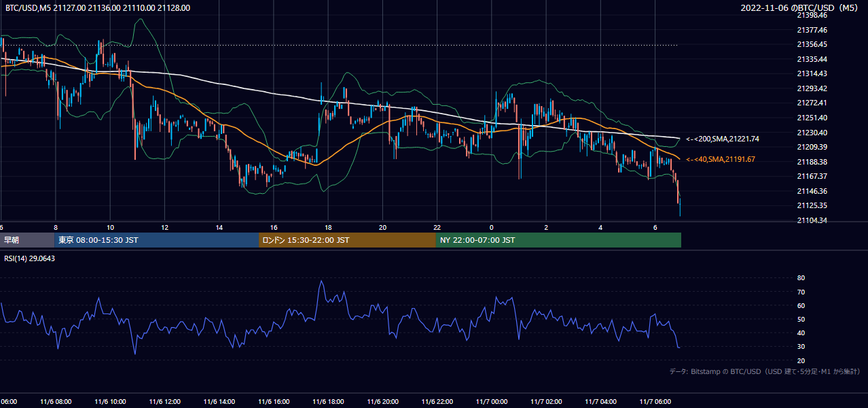Image resolution: width=868 pixels, height=408 pixels.
Task: Click price axis label 21251.40
Action: [813, 118]
